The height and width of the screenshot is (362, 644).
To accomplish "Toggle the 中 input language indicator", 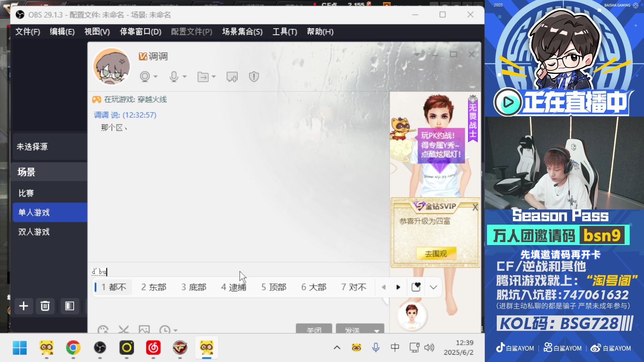I will (395, 348).
